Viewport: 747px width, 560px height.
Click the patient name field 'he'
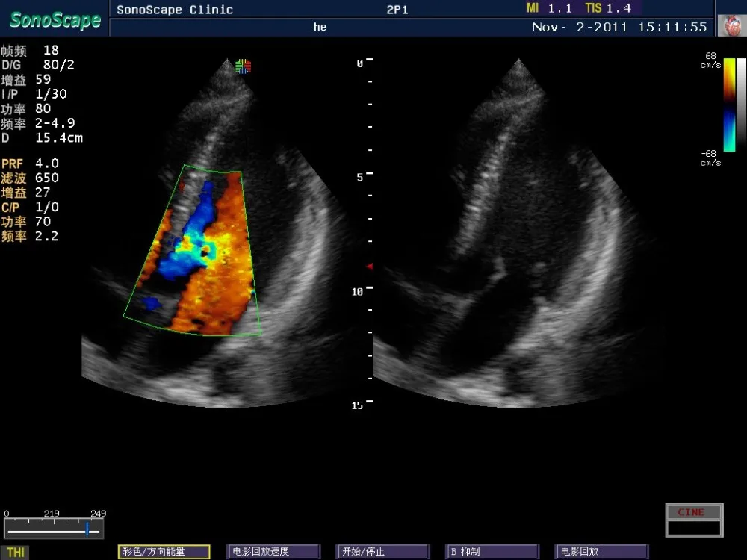coord(320,27)
